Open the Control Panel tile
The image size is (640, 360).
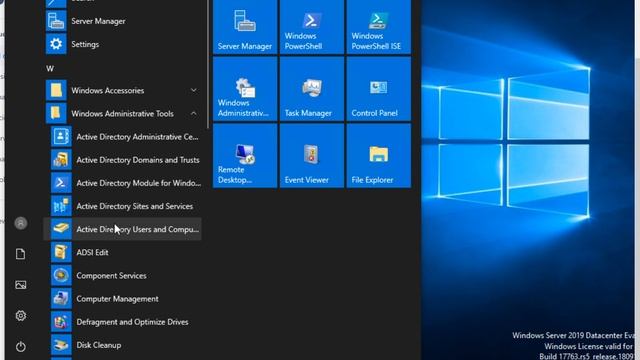coord(379,89)
